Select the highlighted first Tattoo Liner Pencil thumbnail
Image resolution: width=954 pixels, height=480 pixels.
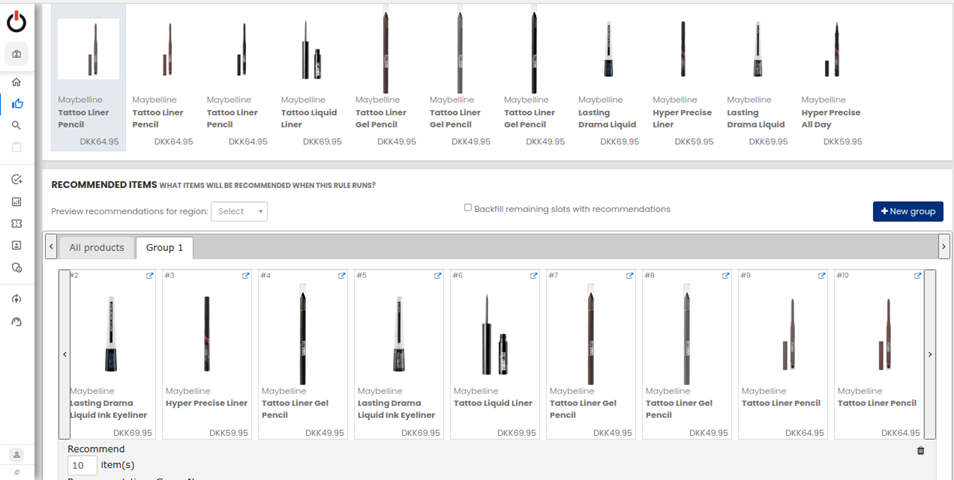coord(88,50)
